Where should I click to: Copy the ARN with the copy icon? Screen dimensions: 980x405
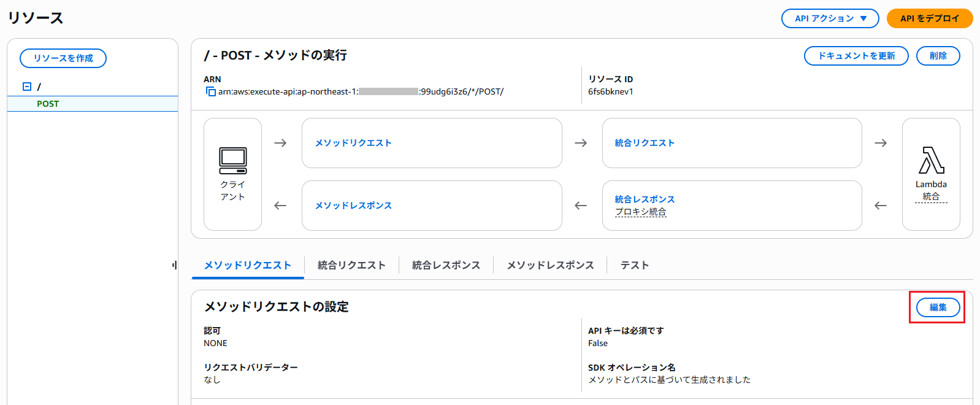click(x=211, y=91)
